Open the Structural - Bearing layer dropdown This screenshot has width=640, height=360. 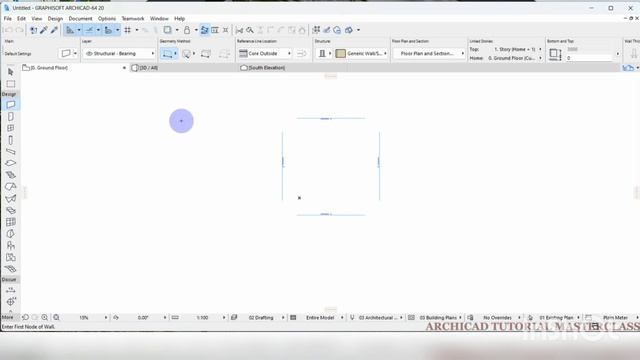click(120, 53)
